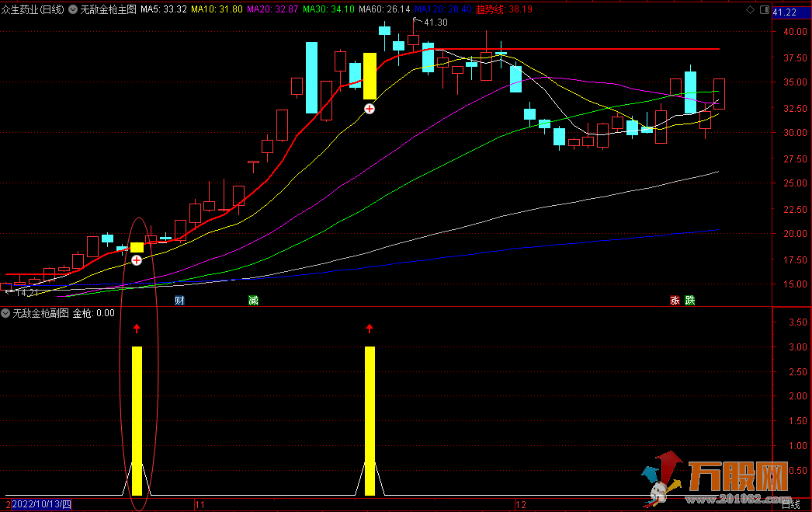Click the plus signal under the first yellow candle

point(136,260)
